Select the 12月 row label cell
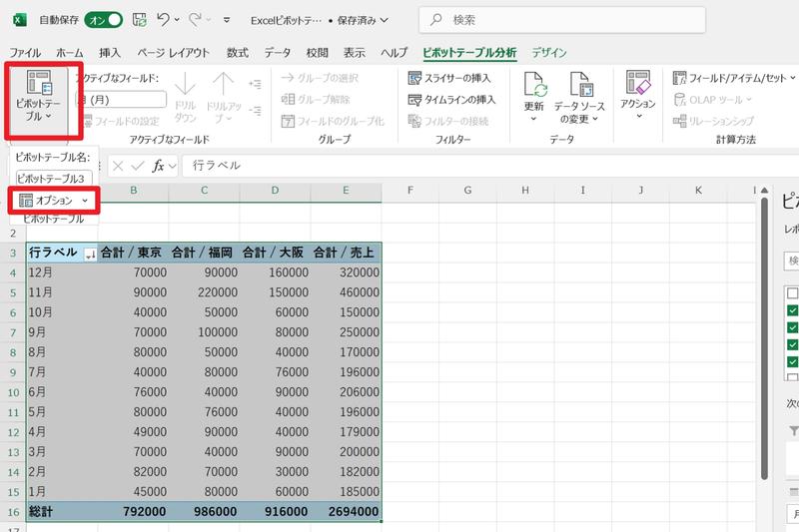This screenshot has height=532, width=799. click(x=62, y=272)
